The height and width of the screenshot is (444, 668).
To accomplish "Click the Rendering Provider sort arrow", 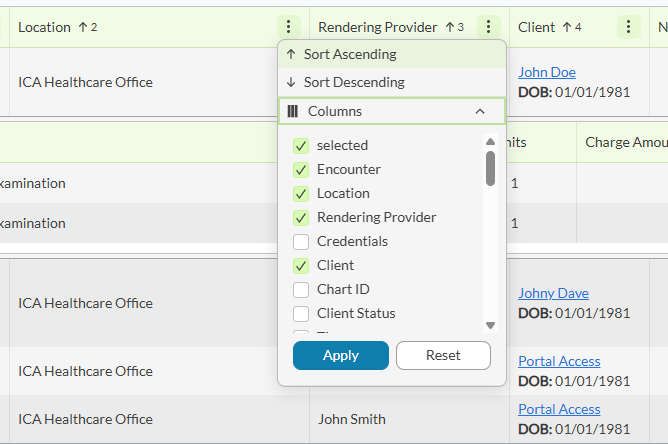I will tap(450, 27).
